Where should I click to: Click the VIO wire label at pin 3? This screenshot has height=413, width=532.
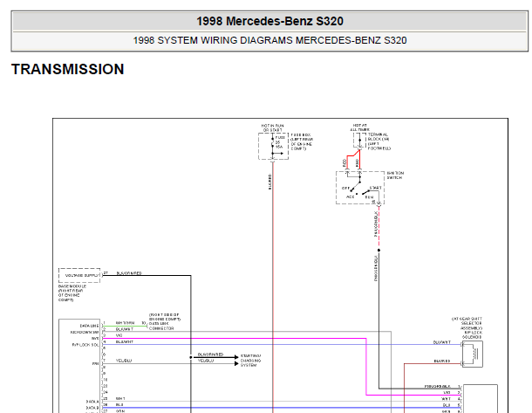click(x=119, y=335)
